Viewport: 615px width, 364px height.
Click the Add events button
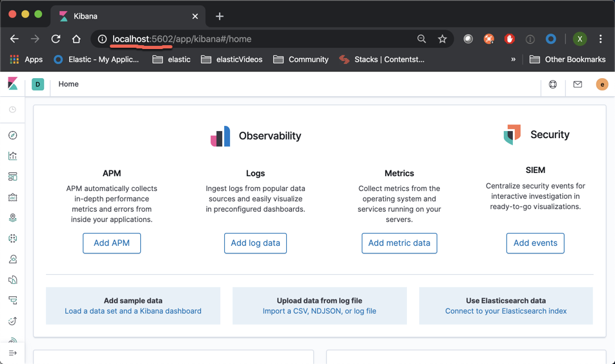click(x=536, y=243)
